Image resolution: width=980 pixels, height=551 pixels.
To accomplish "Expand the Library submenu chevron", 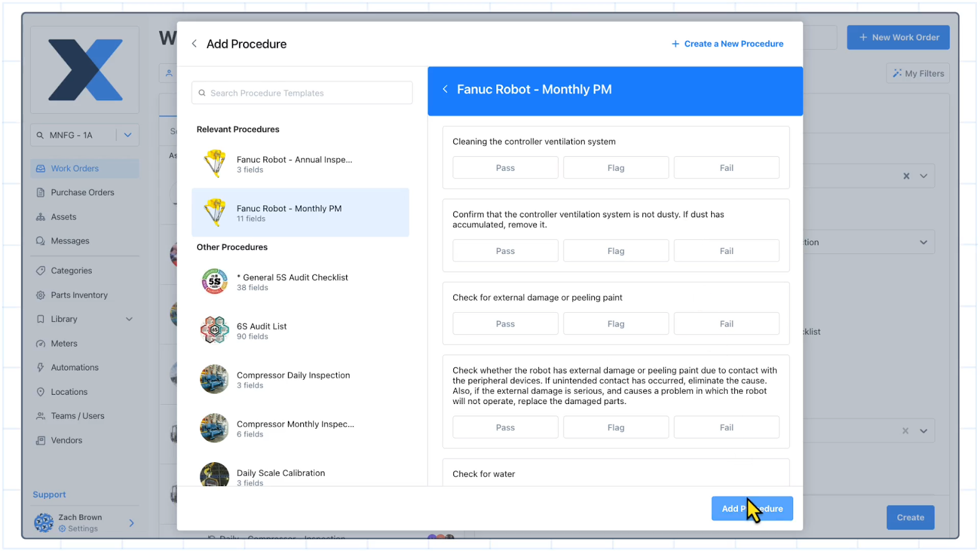I will tap(129, 319).
